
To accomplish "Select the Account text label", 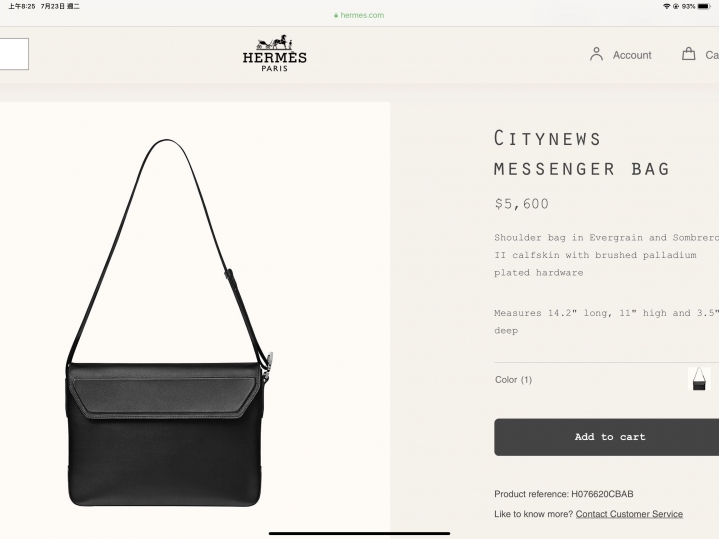I will [632, 55].
